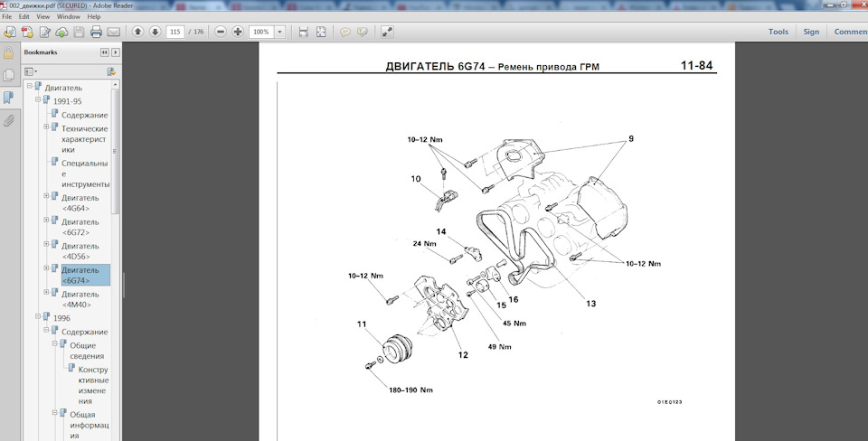Click the Create PDF online icon
868x441 pixels.
[26, 33]
